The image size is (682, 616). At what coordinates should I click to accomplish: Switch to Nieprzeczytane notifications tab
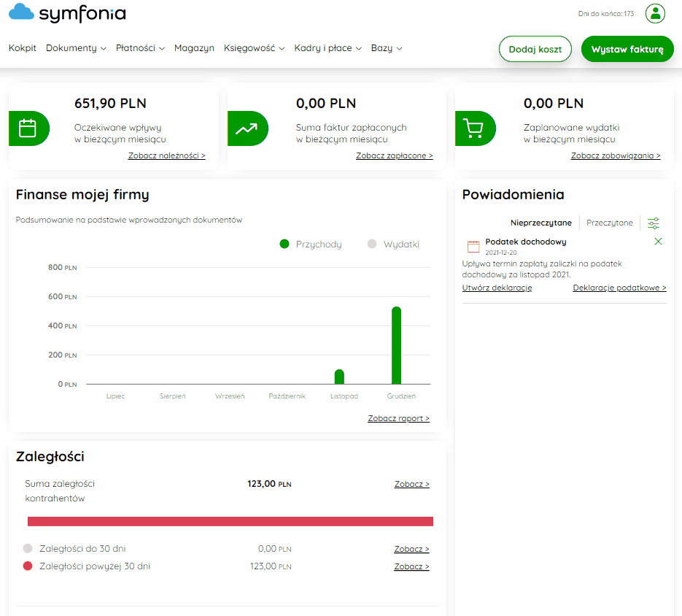point(541,223)
